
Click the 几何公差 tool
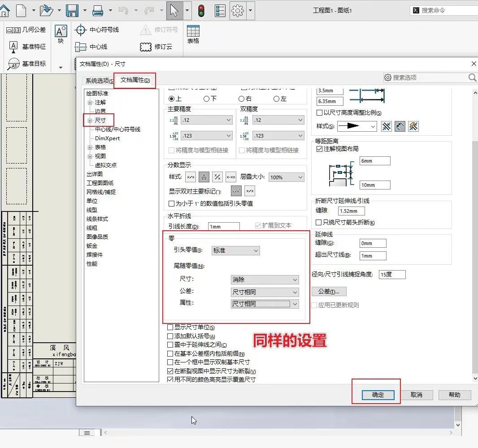point(26,30)
